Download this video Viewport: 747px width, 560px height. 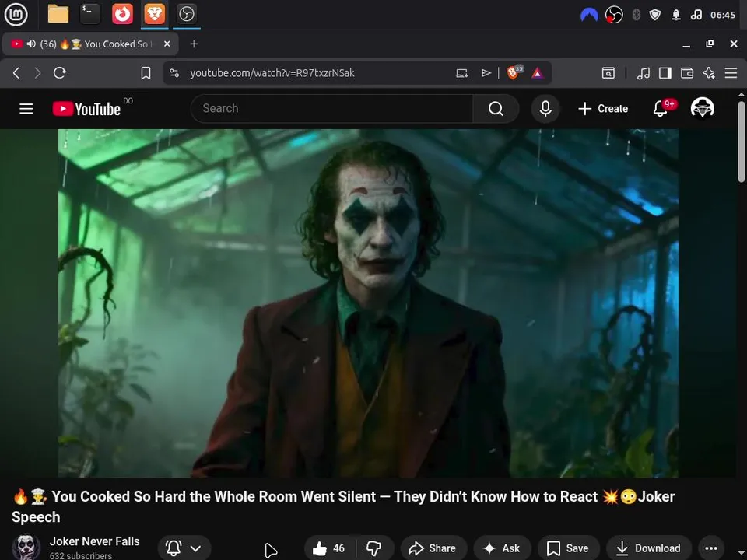click(648, 548)
